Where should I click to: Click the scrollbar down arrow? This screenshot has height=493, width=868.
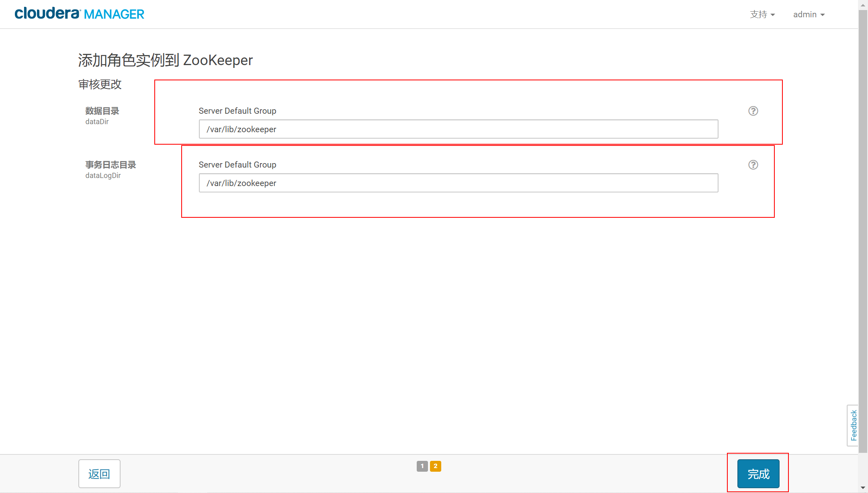pyautogui.click(x=863, y=488)
